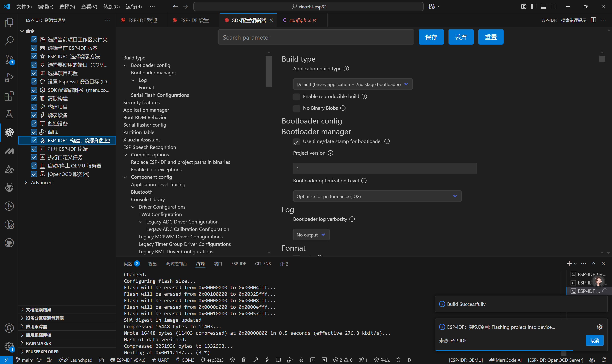Click the notification settings gear in flashing toast

[600, 327]
